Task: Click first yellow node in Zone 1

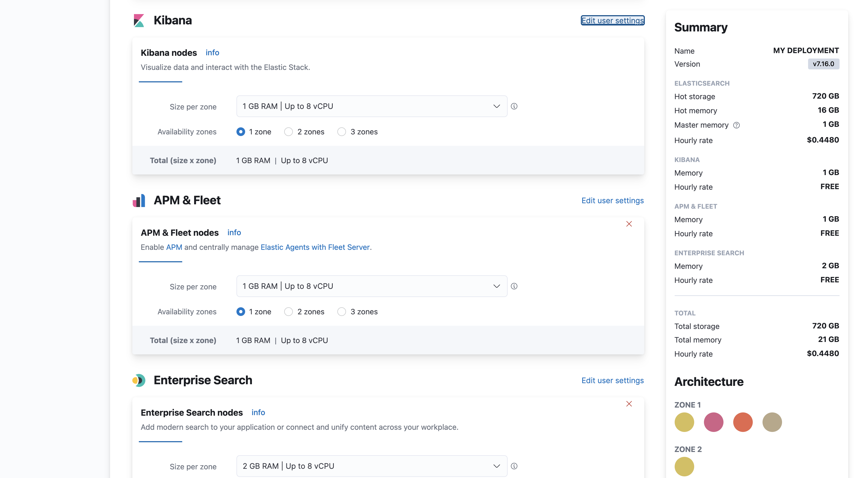Action: click(x=684, y=422)
